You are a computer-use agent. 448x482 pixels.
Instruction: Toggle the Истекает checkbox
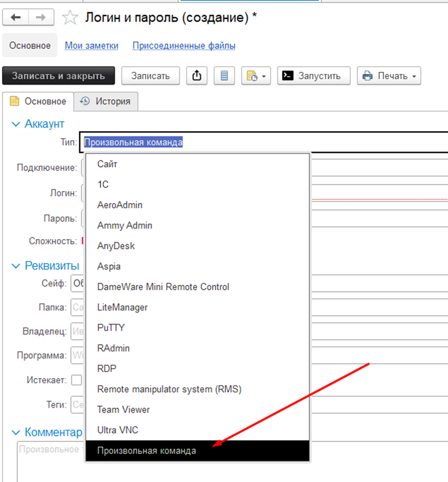coord(76,380)
